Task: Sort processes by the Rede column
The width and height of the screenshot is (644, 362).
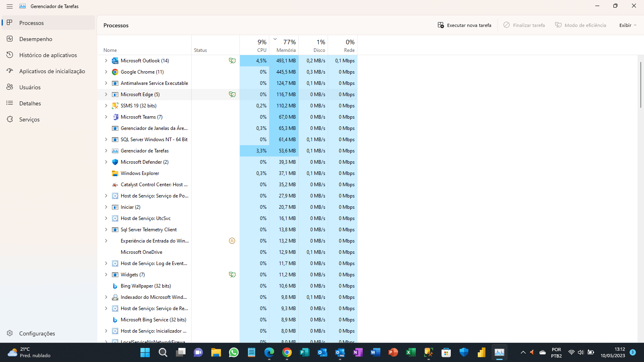Action: point(343,45)
